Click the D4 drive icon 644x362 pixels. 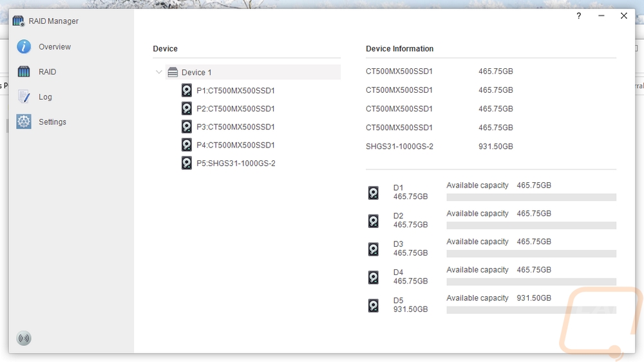pos(374,277)
